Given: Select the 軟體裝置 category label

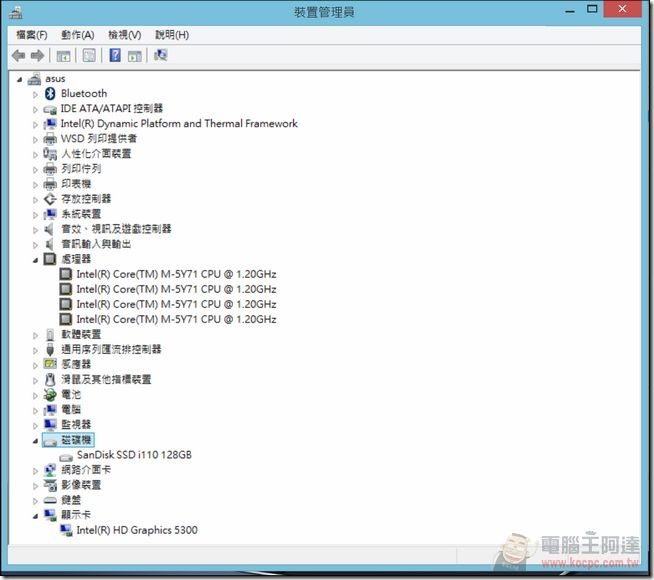Looking at the screenshot, I should coord(81,334).
